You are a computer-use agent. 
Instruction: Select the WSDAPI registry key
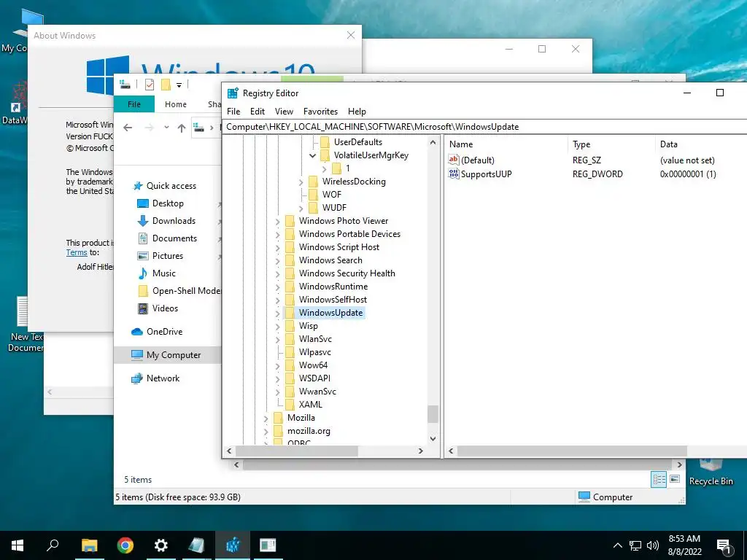[x=314, y=378]
